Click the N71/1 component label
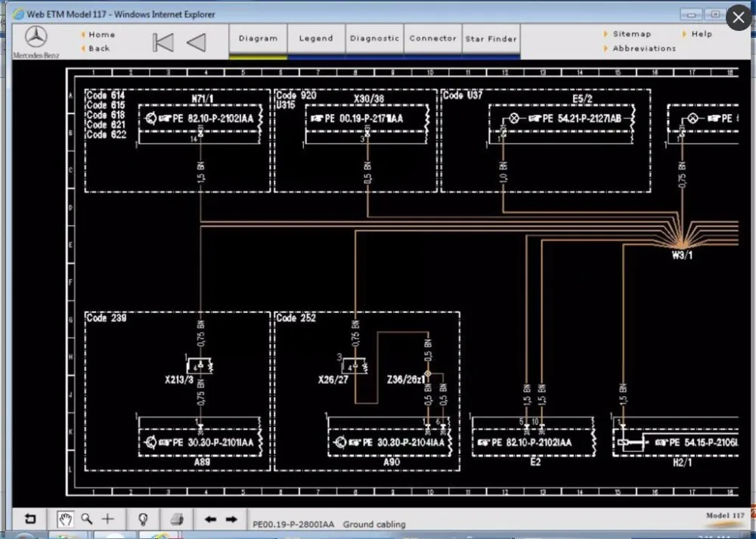The image size is (756, 539). click(203, 99)
